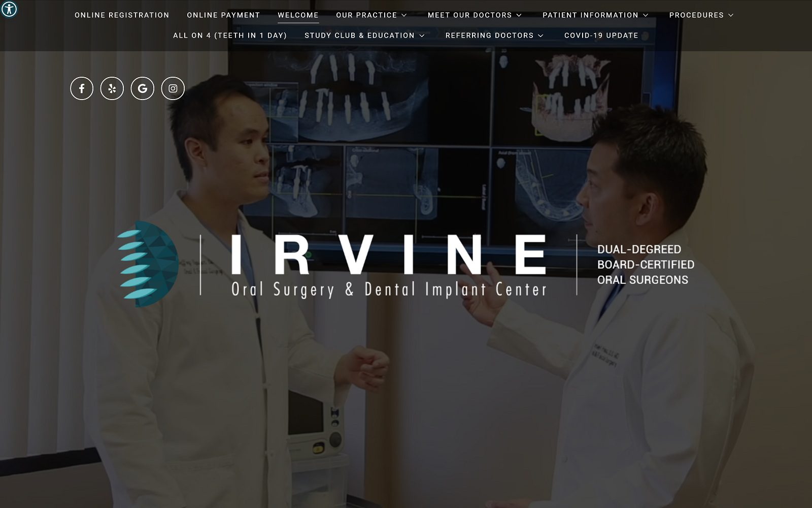Open the Meet Our Doctors menu
The image size is (812, 508).
(x=470, y=15)
